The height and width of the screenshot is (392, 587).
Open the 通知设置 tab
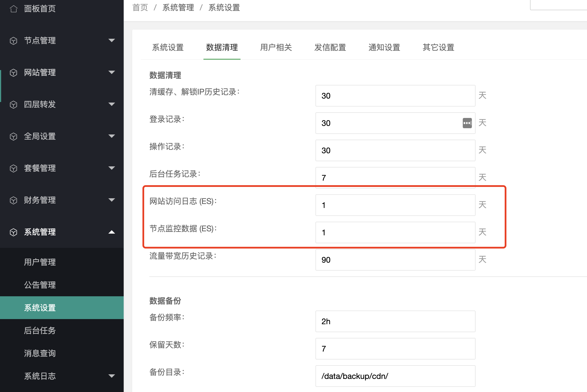point(384,47)
